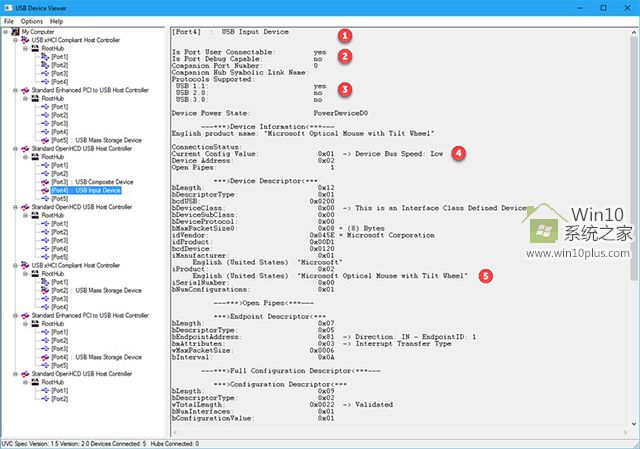640x449 pixels.
Task: Select OpenHCD controller icon above USB Composite Device
Action: click(25, 149)
